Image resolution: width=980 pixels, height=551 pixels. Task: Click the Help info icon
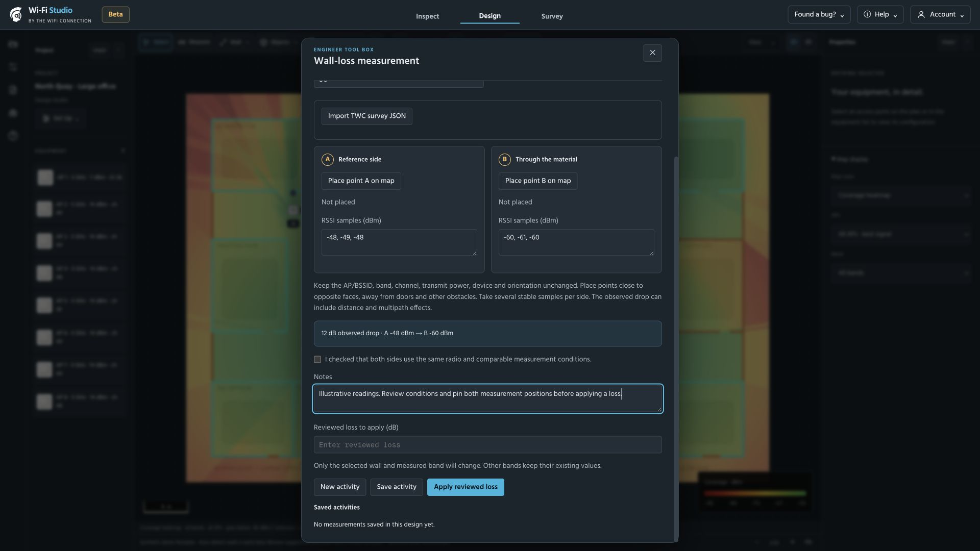coord(867,14)
